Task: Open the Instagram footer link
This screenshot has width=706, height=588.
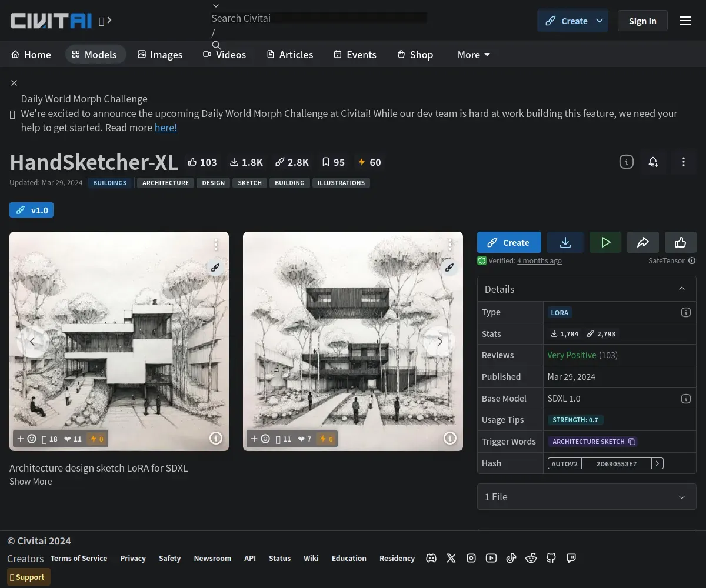Action: click(x=471, y=558)
